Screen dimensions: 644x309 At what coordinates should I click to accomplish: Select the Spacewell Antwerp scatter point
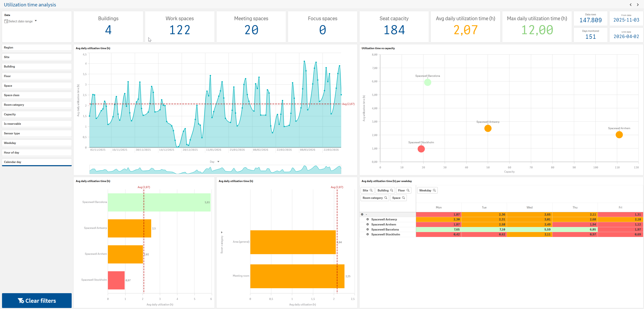tap(488, 128)
